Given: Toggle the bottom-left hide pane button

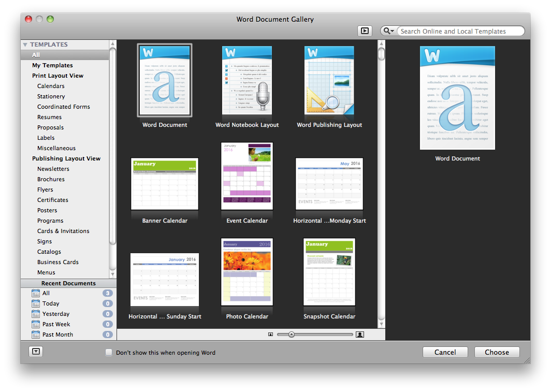Looking at the screenshot, I should pyautogui.click(x=36, y=351).
